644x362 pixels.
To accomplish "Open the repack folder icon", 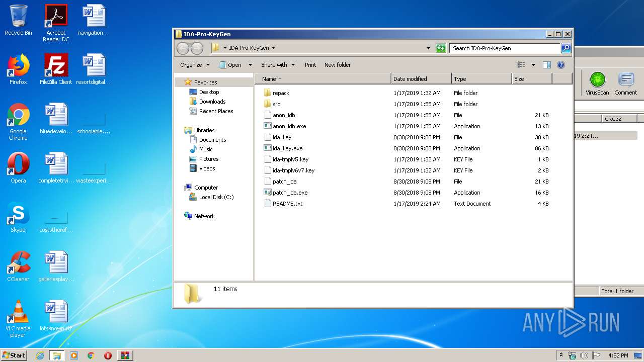I will (x=268, y=93).
